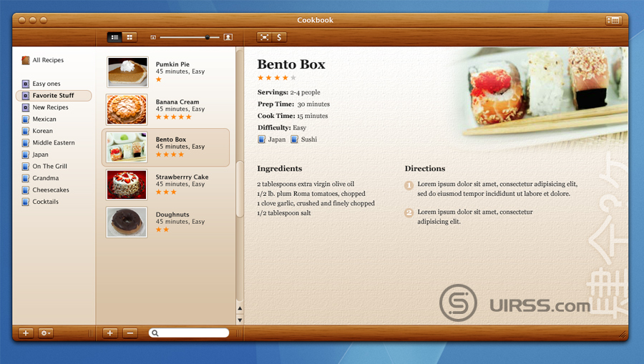Remove selected recipe with minus button
This screenshot has width=644, height=364.
[x=130, y=333]
